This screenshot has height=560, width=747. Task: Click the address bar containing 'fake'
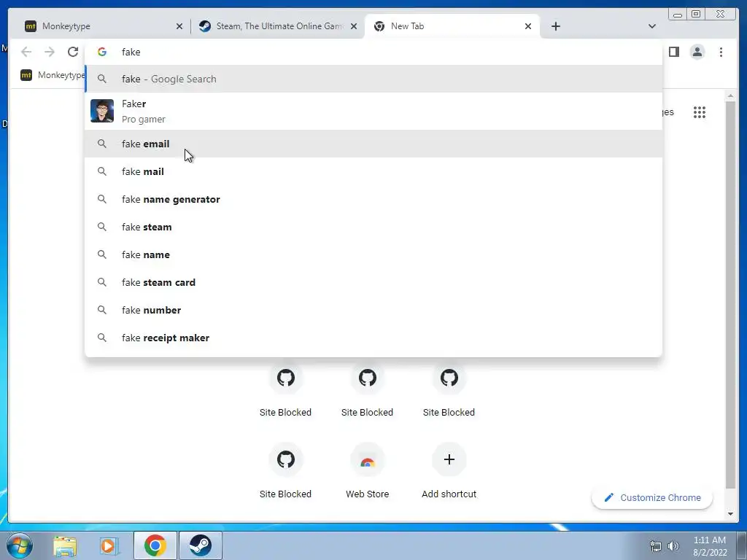coord(373,52)
